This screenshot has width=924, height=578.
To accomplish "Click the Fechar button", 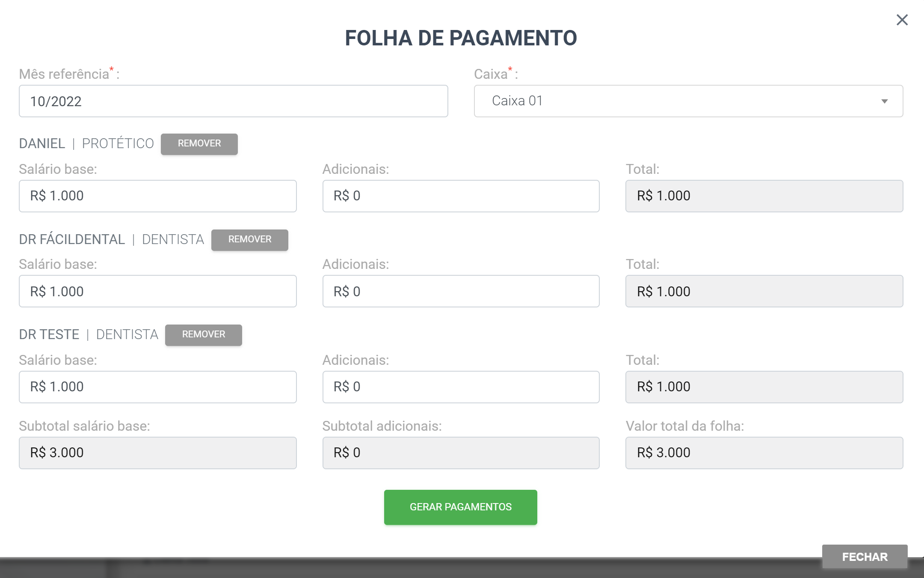I will tap(865, 557).
